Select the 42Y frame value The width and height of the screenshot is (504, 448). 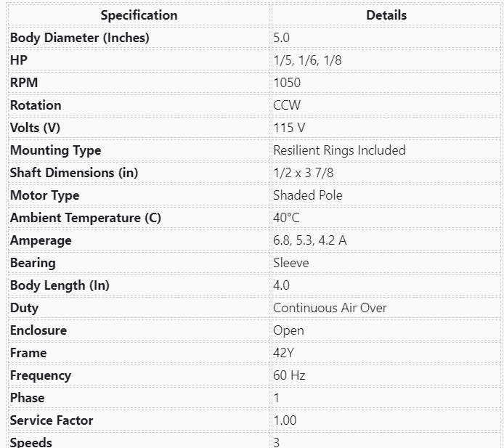click(x=283, y=353)
